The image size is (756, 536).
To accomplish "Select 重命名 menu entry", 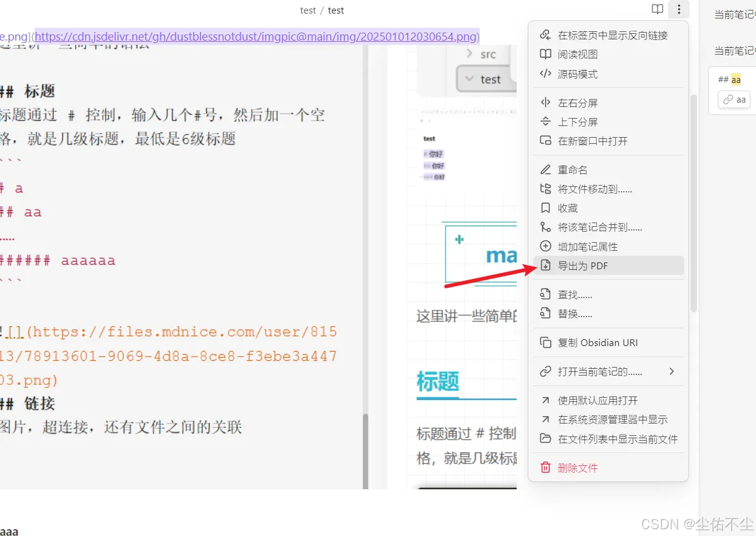I will pyautogui.click(x=608, y=170).
